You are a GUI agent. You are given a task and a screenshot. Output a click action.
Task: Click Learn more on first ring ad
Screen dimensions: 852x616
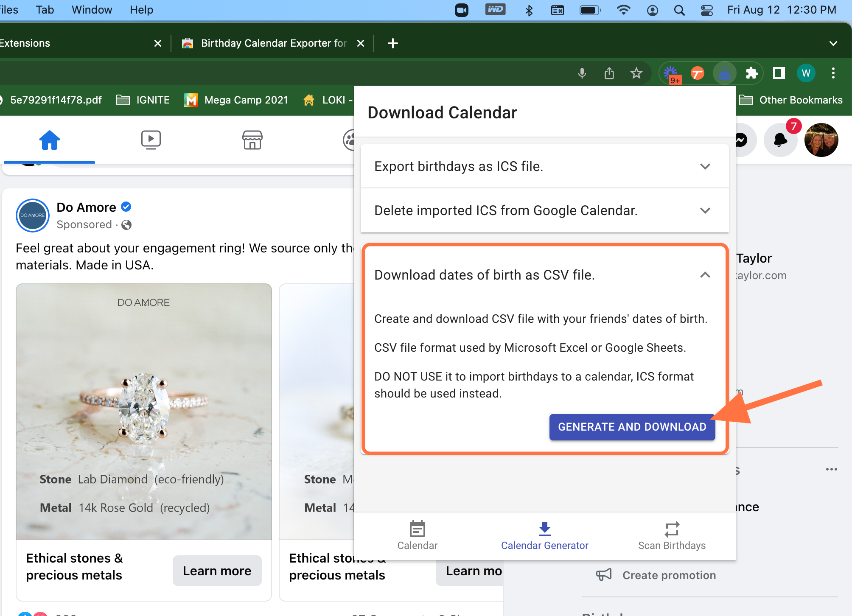point(217,571)
